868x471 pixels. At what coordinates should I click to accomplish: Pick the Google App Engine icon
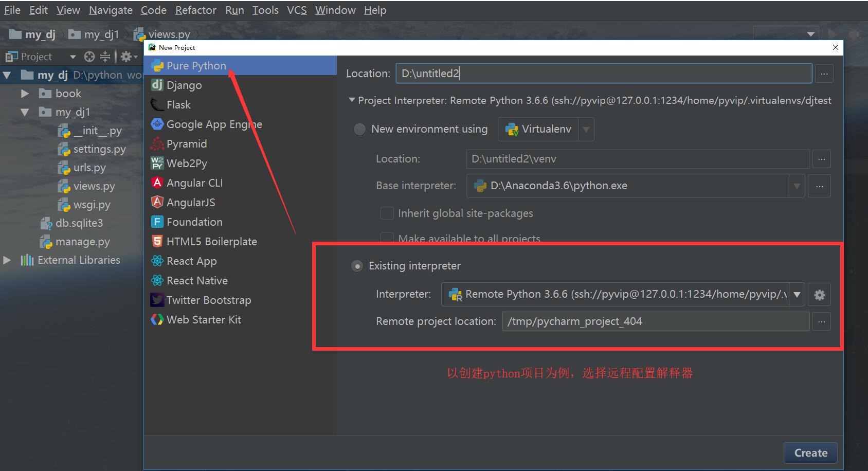(157, 124)
